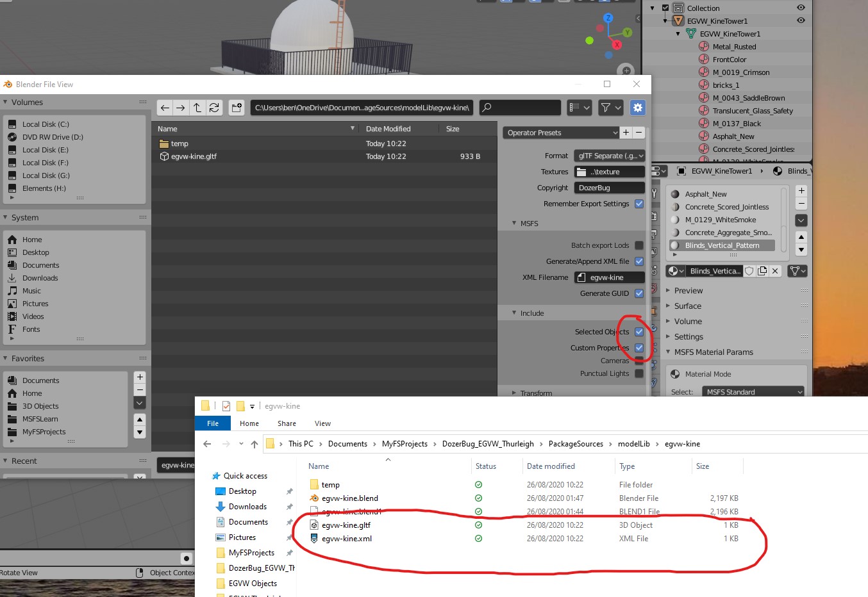The width and height of the screenshot is (868, 597).
Task: Click the parent directory up-arrow icon
Action: (x=198, y=108)
